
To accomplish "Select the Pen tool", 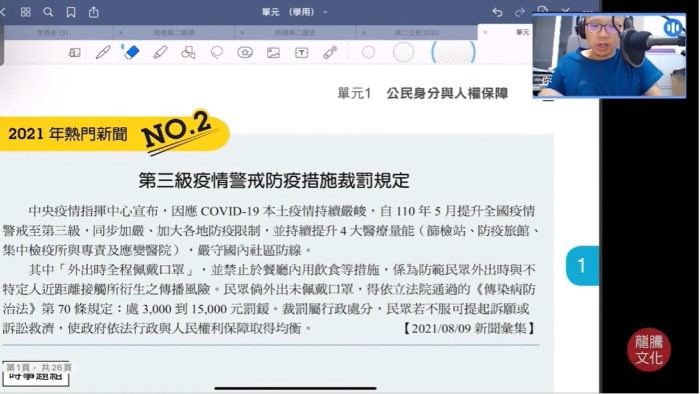I will [103, 52].
